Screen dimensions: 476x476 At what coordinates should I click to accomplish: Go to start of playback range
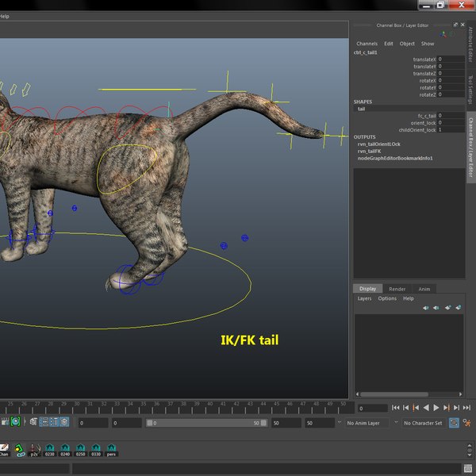395,408
